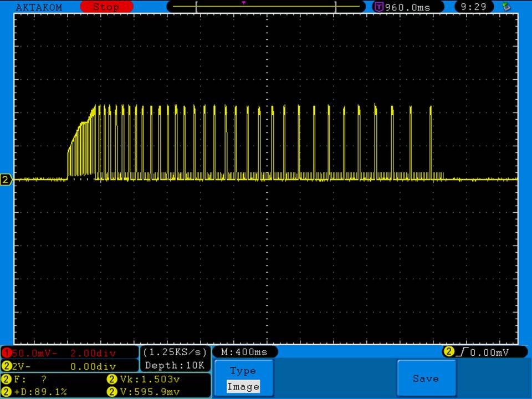Screen dimensions: 532x399
Task: Click the channel 2 badge beside 2V
Action: (x=6, y=366)
